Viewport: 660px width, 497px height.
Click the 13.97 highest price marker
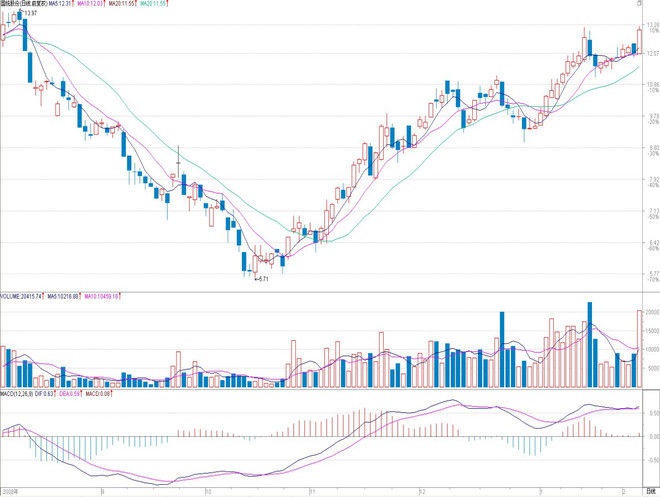[x=30, y=14]
